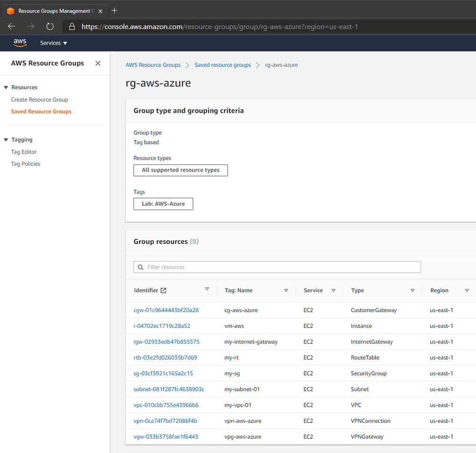Open Create Resource Group in sidebar

pos(40,100)
